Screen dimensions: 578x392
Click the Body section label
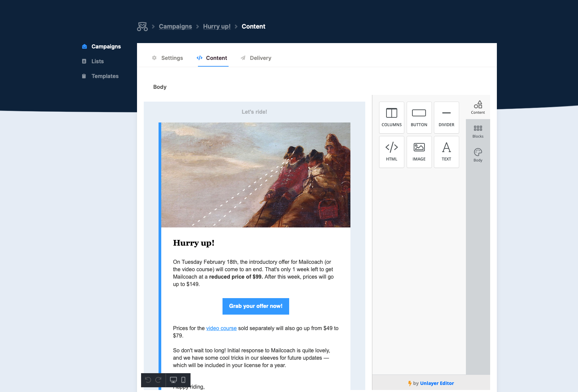160,87
